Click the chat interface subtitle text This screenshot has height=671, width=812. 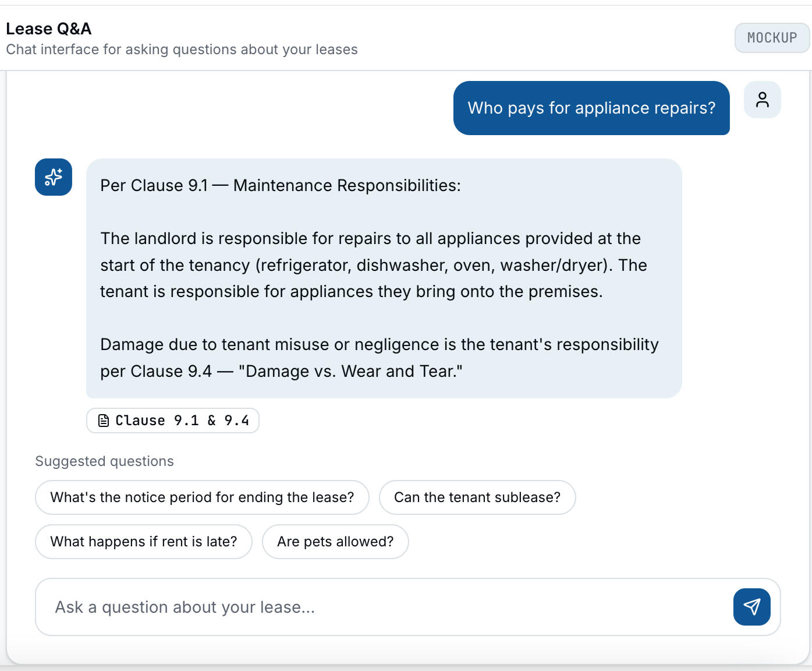pos(182,50)
